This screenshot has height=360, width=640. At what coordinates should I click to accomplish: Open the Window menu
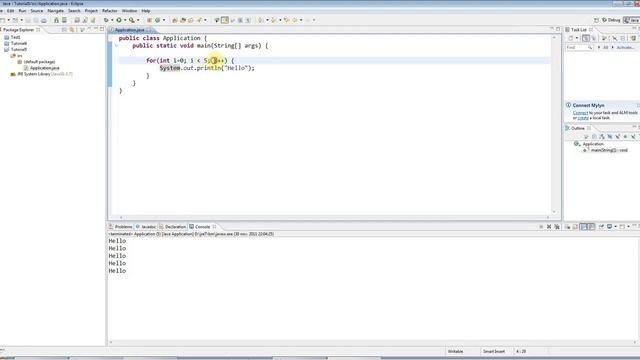pos(129,11)
